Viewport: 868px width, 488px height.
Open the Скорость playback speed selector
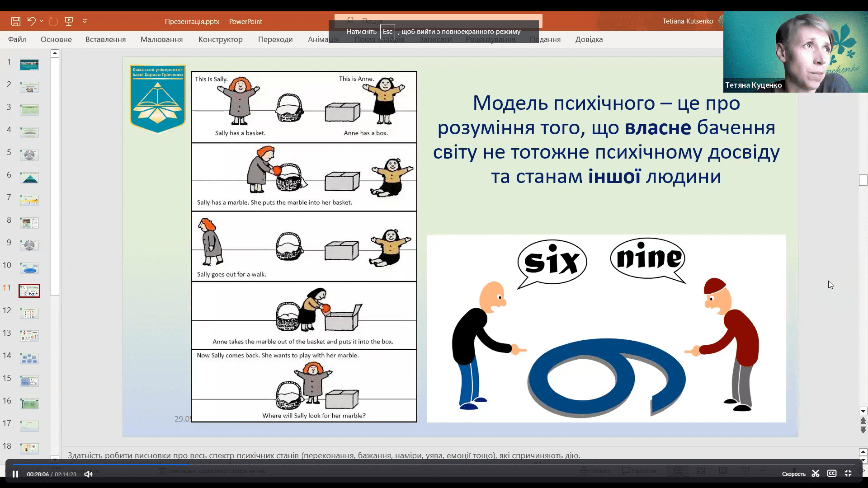(794, 474)
